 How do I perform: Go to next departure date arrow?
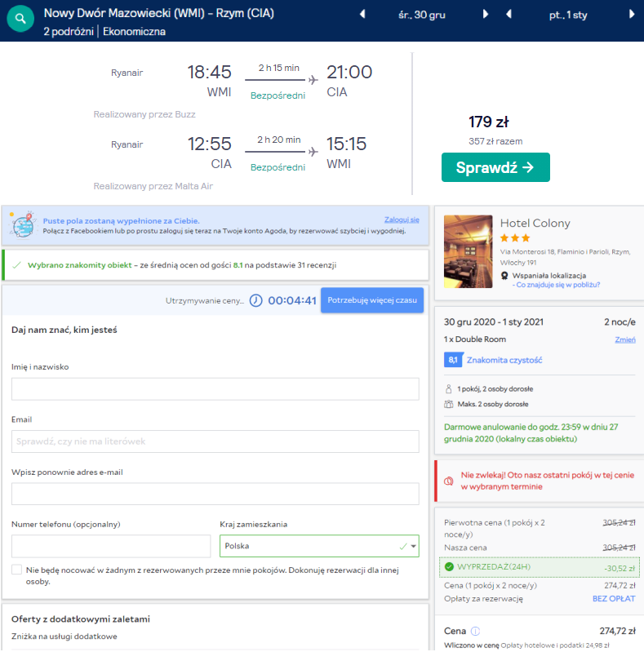tap(486, 15)
